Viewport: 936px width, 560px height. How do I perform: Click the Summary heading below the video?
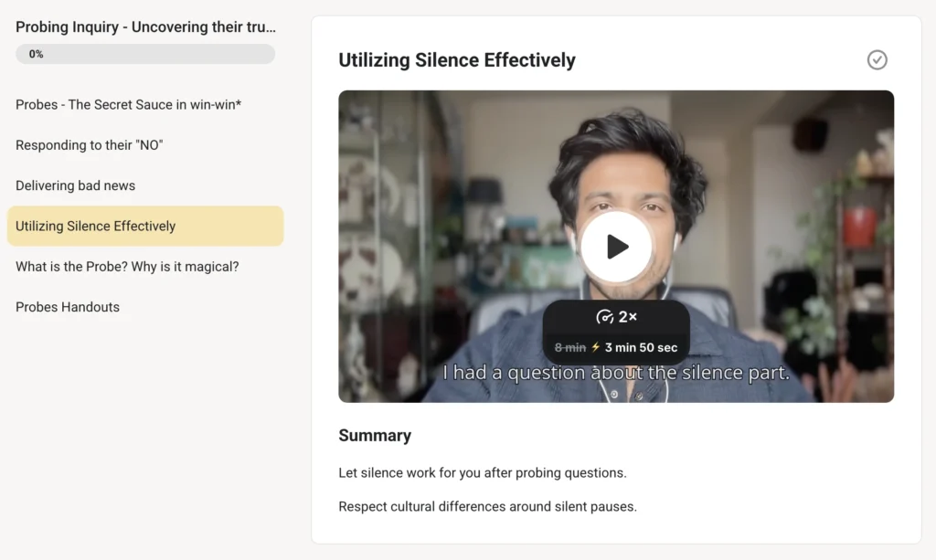pos(375,436)
